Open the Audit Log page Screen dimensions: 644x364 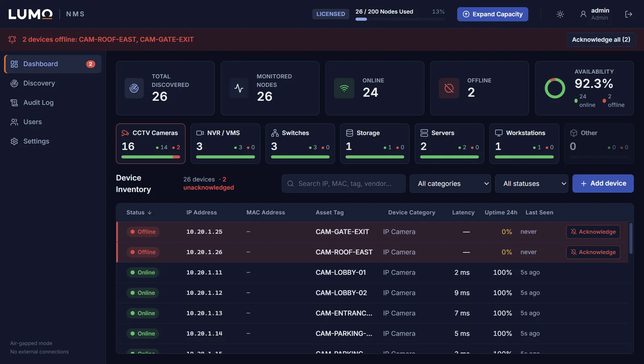(53, 103)
